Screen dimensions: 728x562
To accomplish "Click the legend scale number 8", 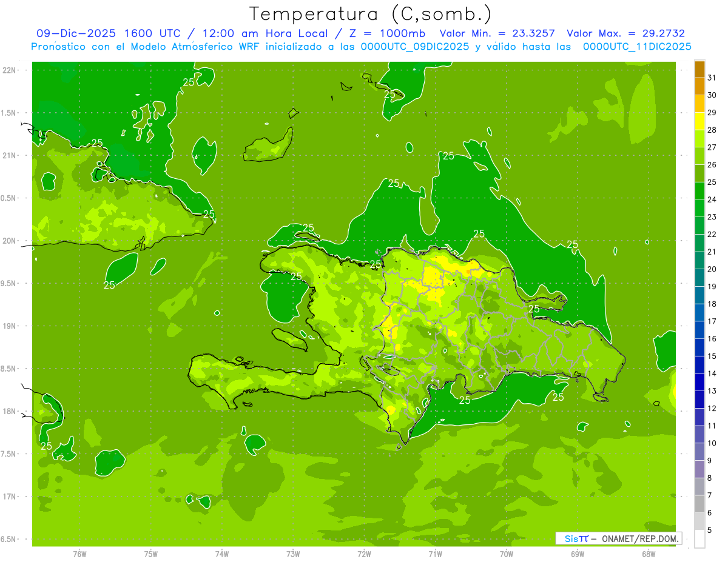I will point(710,478).
